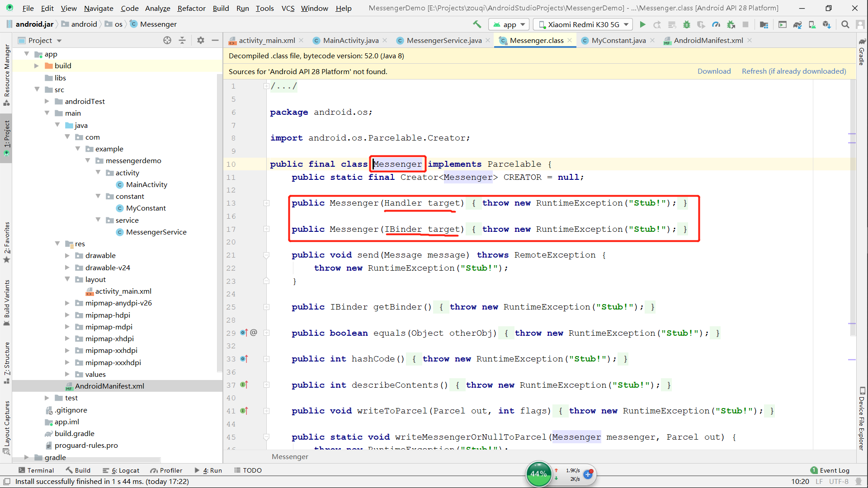The width and height of the screenshot is (868, 488).
Task: Toggle the Layout Captures tool window
Action: click(x=6, y=427)
